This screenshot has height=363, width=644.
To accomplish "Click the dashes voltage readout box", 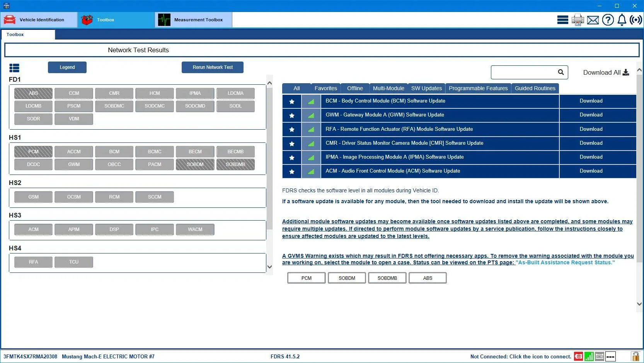I will [x=610, y=356].
